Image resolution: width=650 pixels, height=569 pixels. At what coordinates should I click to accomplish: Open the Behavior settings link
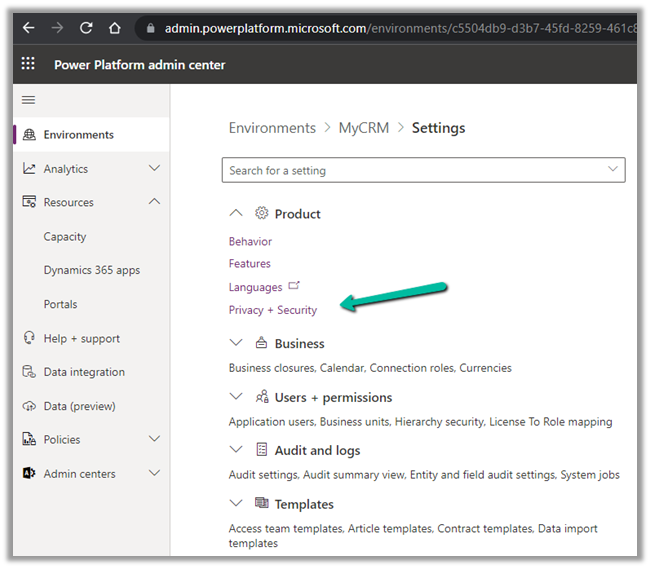tap(250, 241)
